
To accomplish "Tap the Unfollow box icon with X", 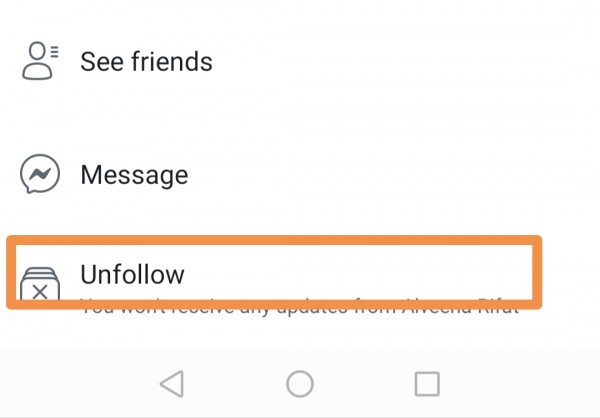I will 40,284.
